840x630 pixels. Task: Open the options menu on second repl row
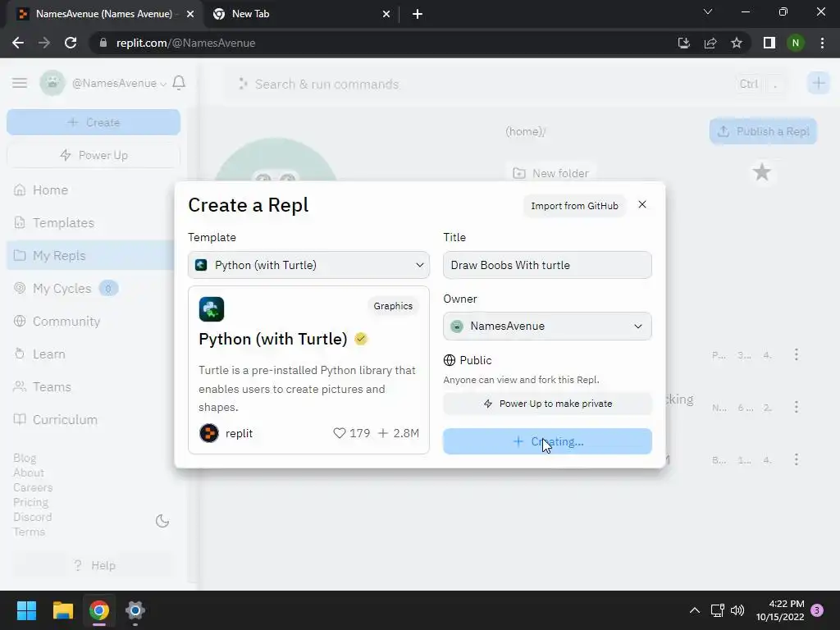click(797, 407)
